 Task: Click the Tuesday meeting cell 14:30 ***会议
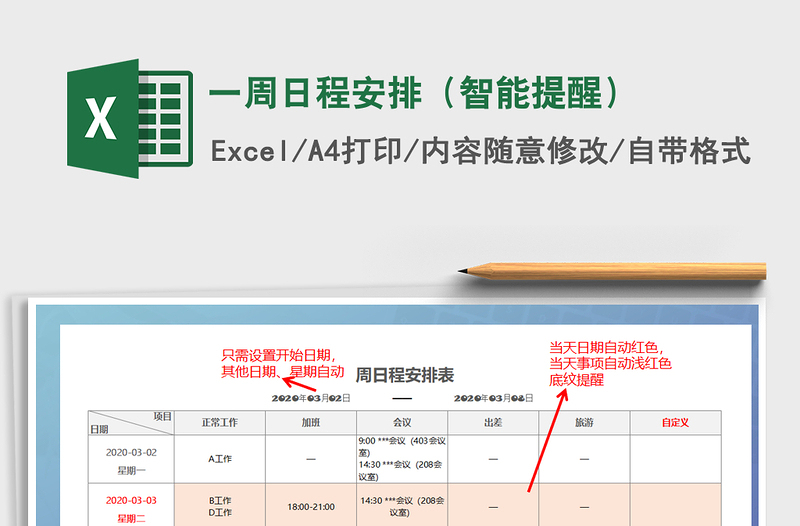point(402,506)
